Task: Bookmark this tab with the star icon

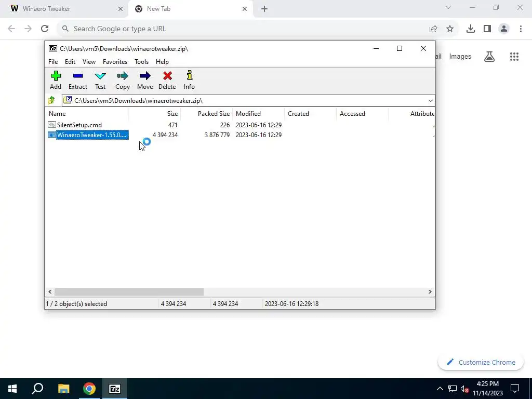Action: click(450, 29)
